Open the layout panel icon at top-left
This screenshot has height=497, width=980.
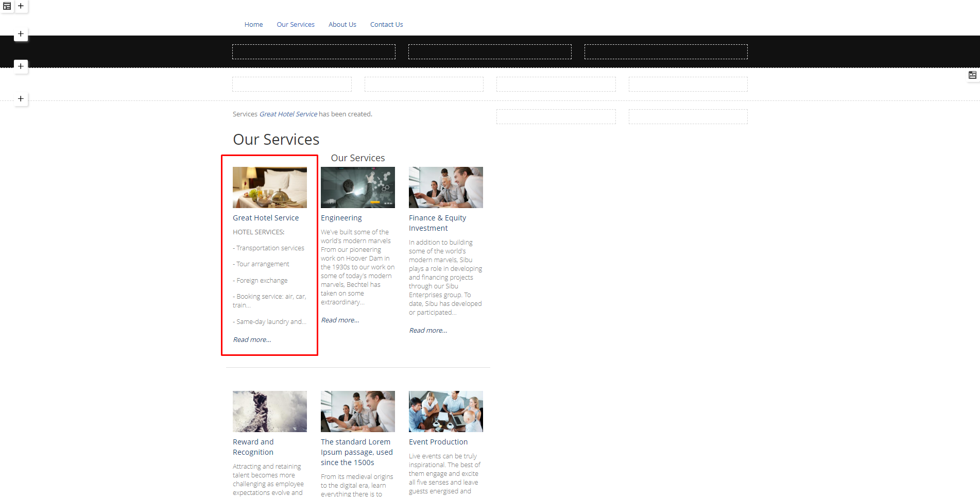point(7,6)
